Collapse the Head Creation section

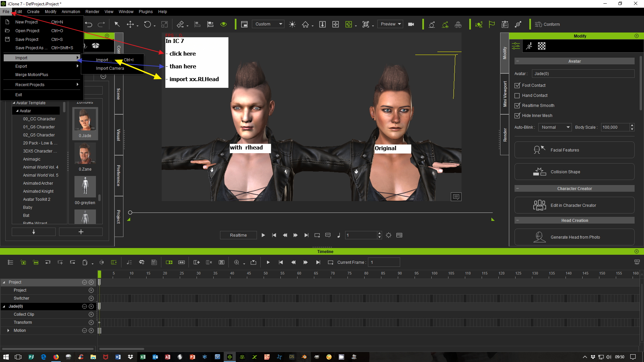[518, 221]
